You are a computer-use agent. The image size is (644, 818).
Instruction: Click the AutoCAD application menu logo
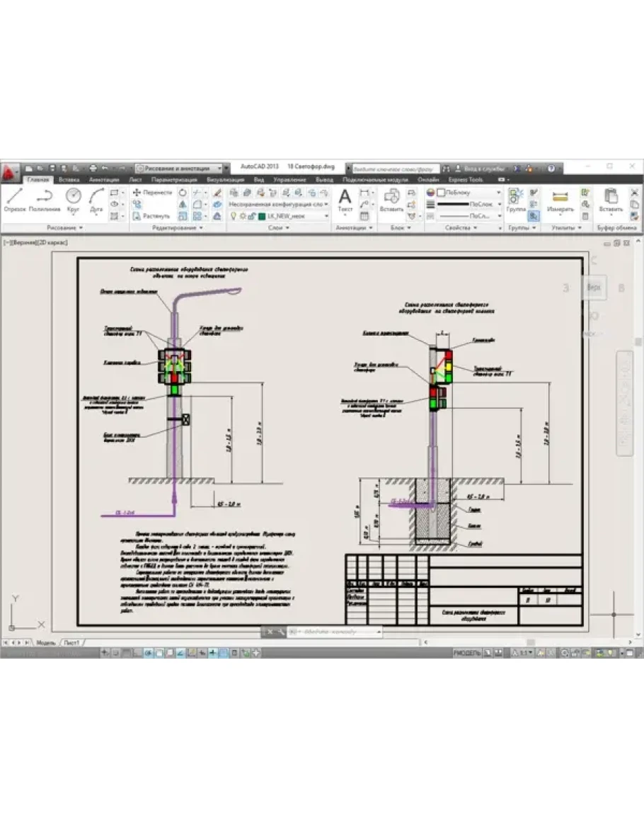[x=9, y=171]
